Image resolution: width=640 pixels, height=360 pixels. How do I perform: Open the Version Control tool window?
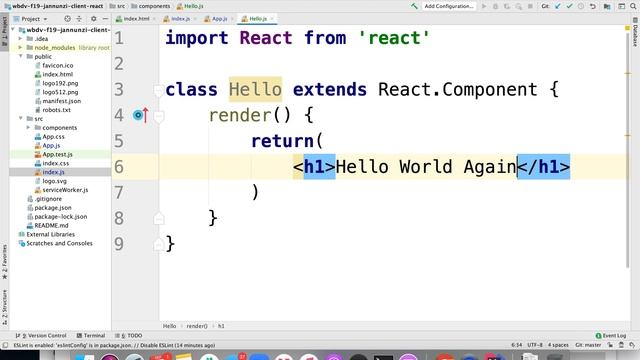41,336
